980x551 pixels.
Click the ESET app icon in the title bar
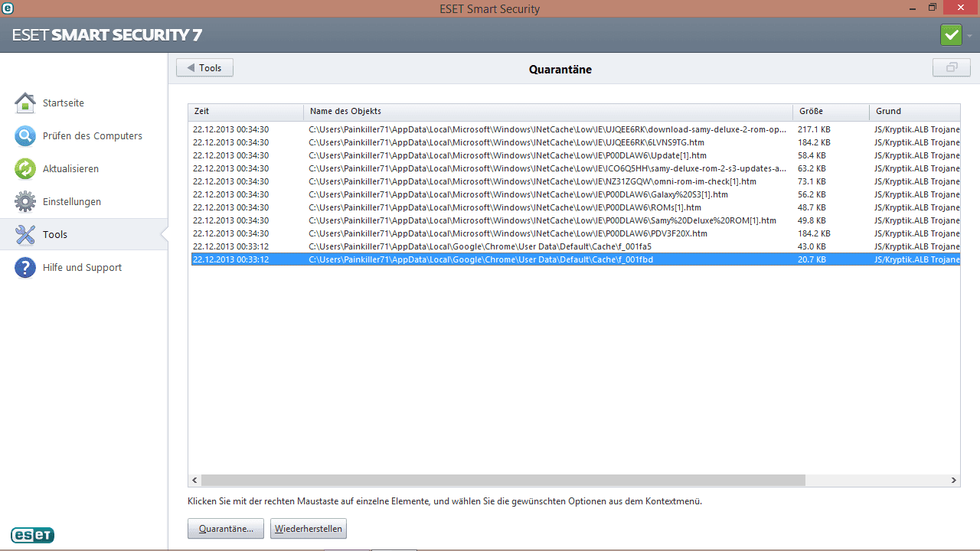[x=8, y=8]
